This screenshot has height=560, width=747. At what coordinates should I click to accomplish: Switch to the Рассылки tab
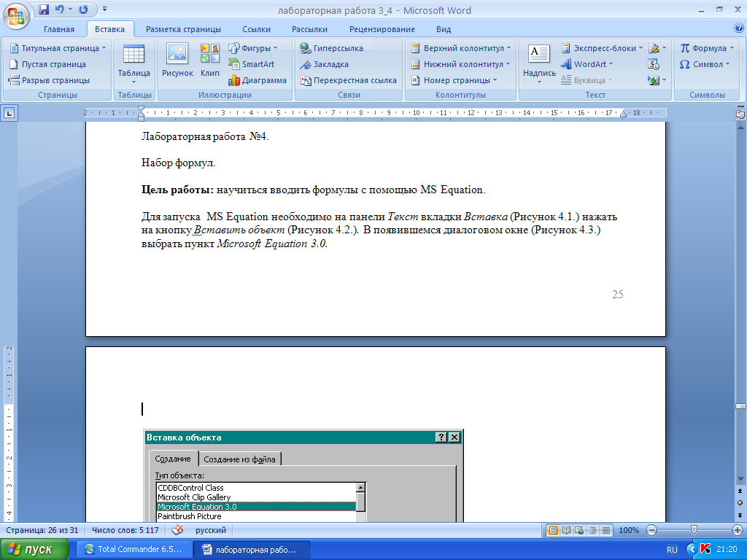click(309, 29)
